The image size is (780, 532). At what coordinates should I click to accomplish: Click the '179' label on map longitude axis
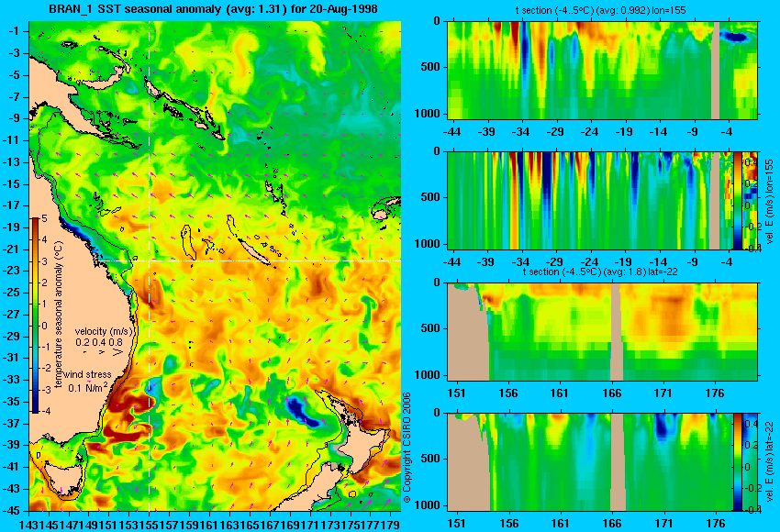tap(391, 524)
